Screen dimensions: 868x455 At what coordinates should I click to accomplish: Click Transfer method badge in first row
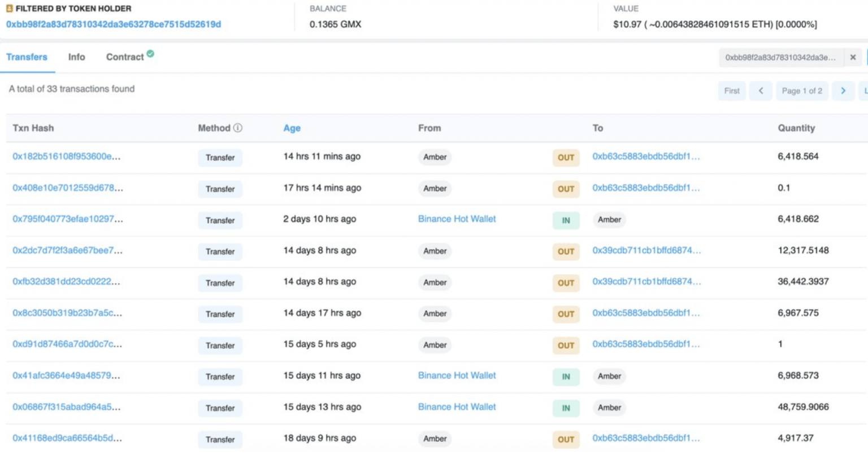coord(220,158)
